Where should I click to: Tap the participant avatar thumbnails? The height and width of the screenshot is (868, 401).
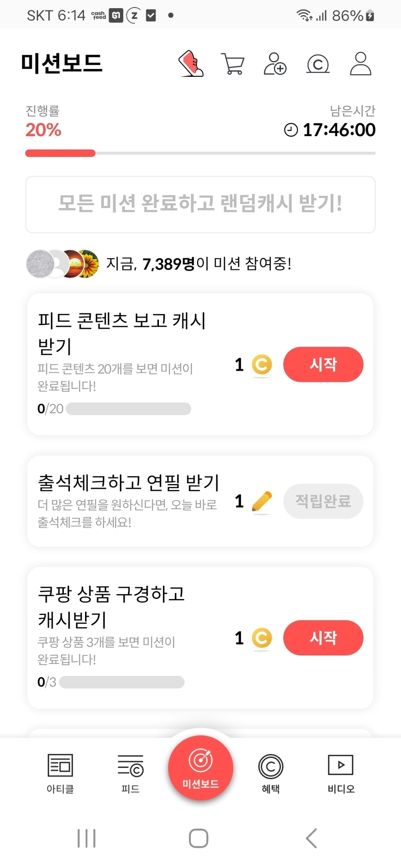(x=63, y=264)
